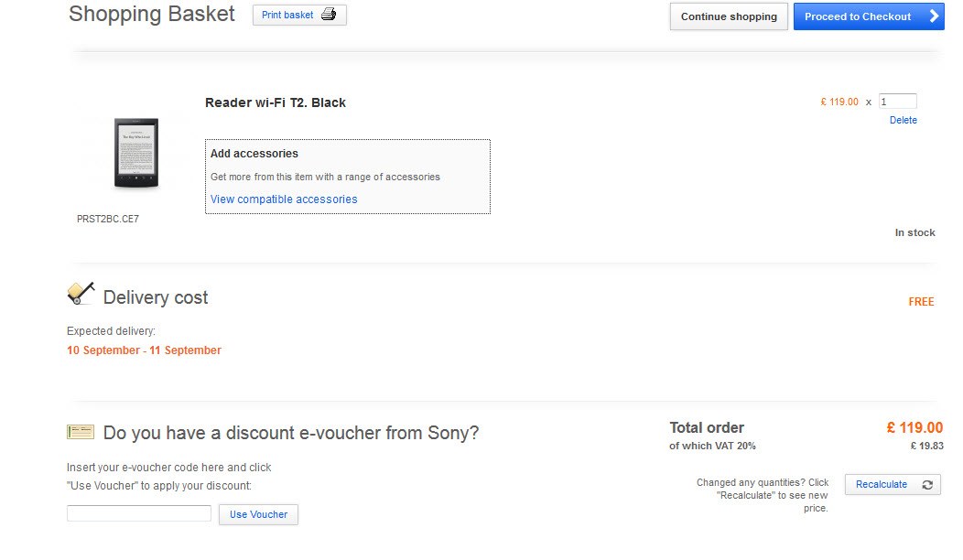The image size is (963, 560).
Task: Proceed to Checkout
Action: (x=858, y=16)
